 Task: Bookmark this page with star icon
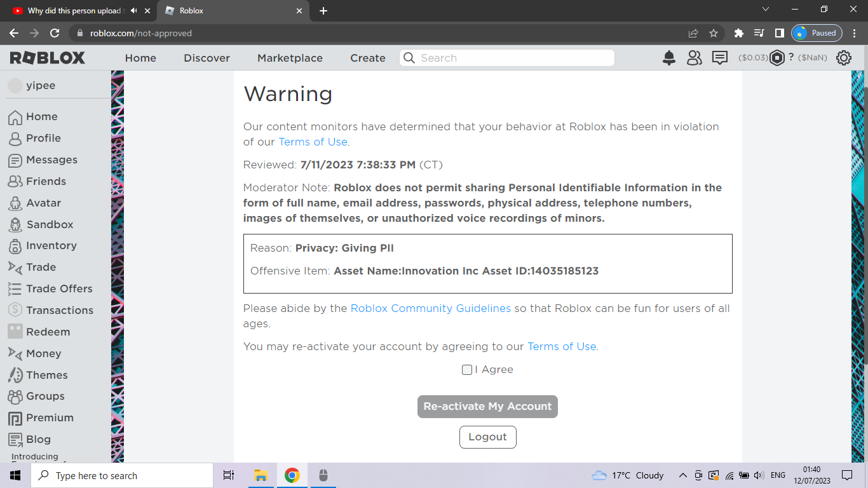(714, 33)
